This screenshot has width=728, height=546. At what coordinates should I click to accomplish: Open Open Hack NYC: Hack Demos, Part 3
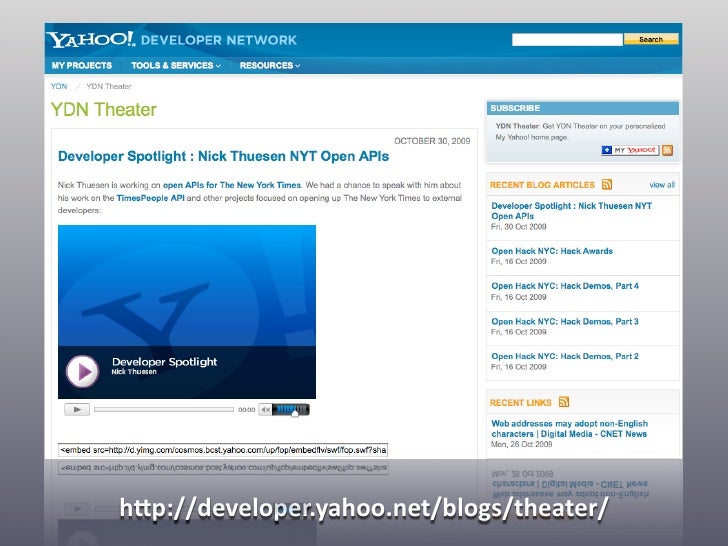pyautogui.click(x=565, y=321)
